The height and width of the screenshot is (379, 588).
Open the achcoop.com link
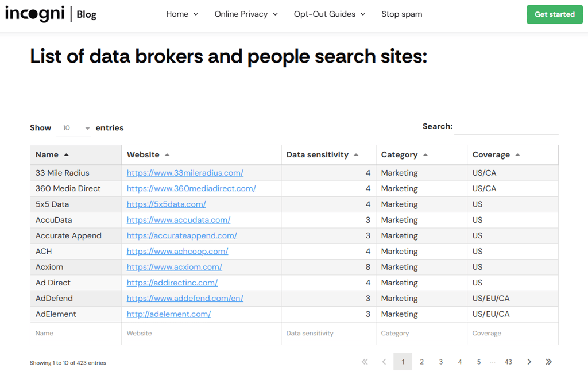(177, 252)
